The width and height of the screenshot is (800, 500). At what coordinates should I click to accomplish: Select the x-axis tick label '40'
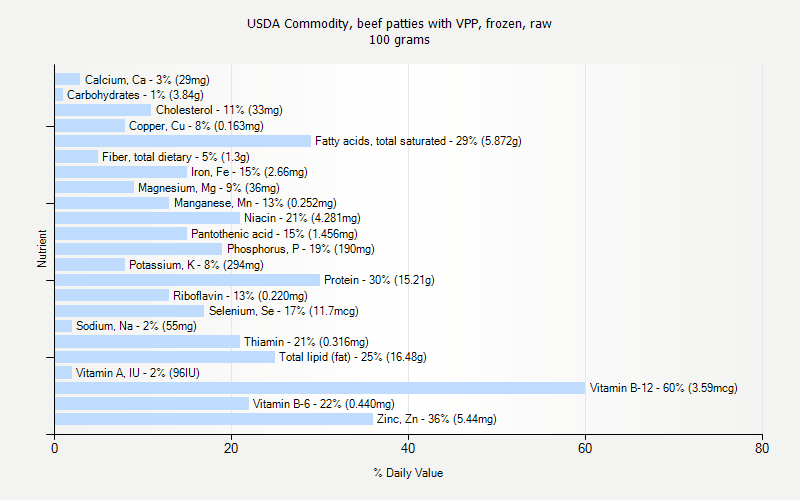pos(408,448)
